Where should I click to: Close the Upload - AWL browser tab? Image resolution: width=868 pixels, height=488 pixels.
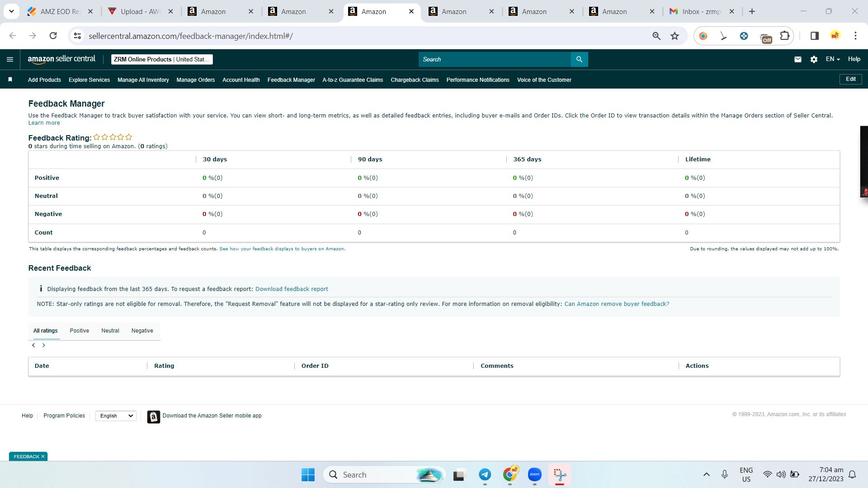tap(170, 11)
